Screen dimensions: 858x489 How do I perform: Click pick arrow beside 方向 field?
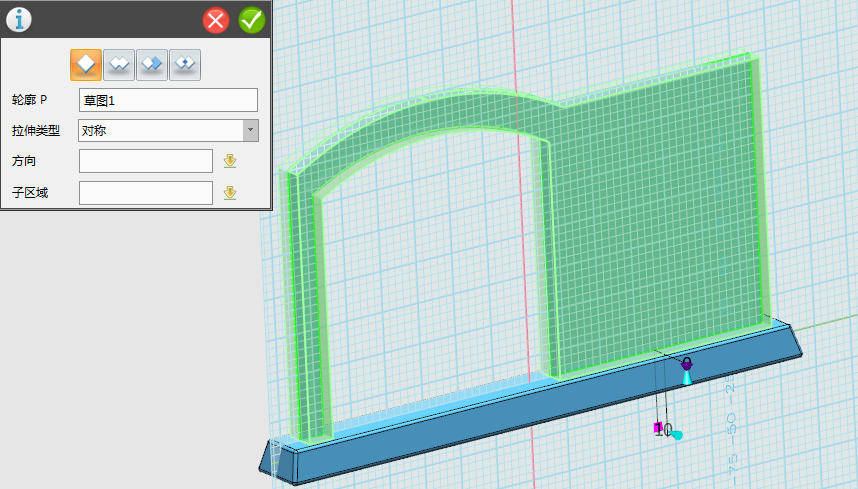point(230,161)
